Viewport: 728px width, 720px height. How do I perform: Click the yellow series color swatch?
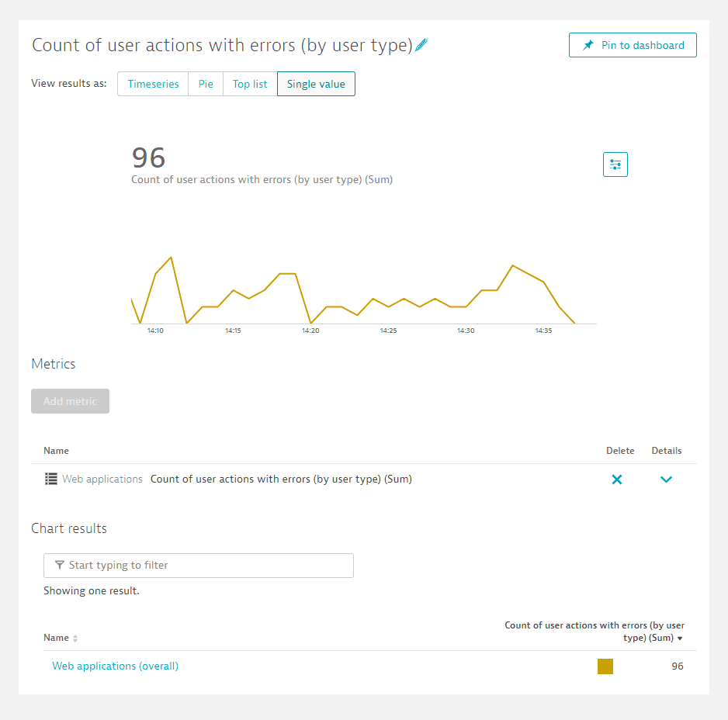[605, 666]
